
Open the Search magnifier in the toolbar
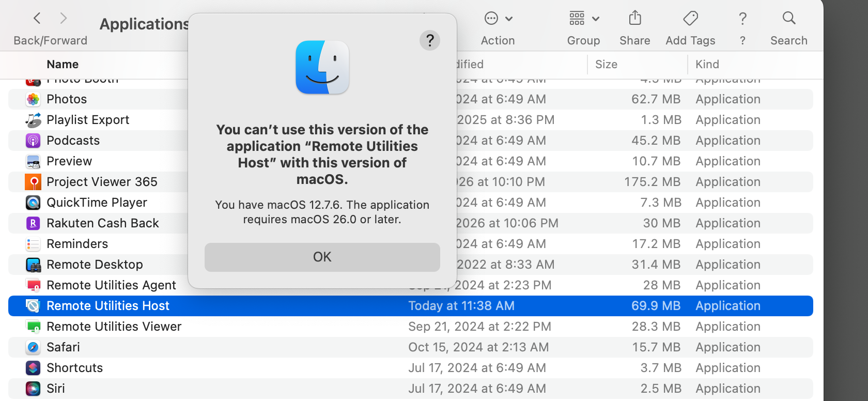click(788, 19)
